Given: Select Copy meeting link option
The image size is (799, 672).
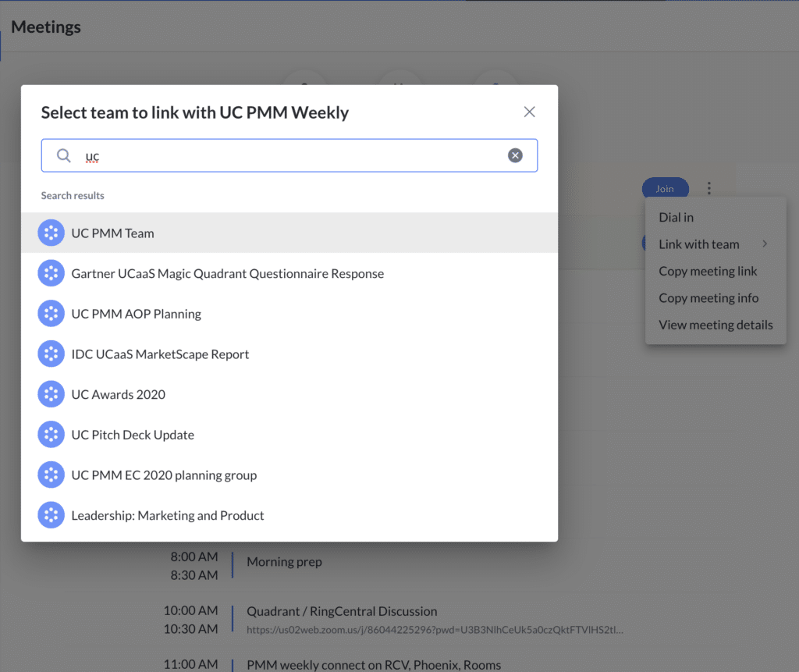Looking at the screenshot, I should click(708, 271).
